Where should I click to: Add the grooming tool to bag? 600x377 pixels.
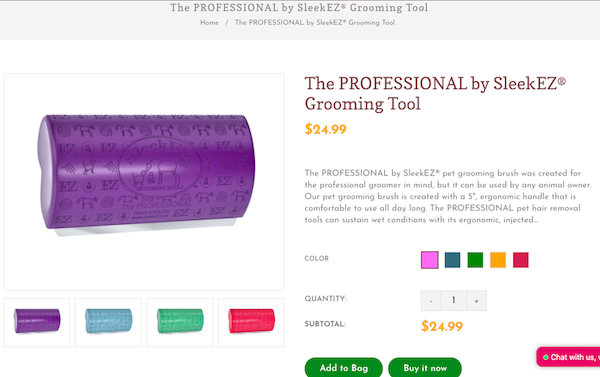pyautogui.click(x=344, y=368)
